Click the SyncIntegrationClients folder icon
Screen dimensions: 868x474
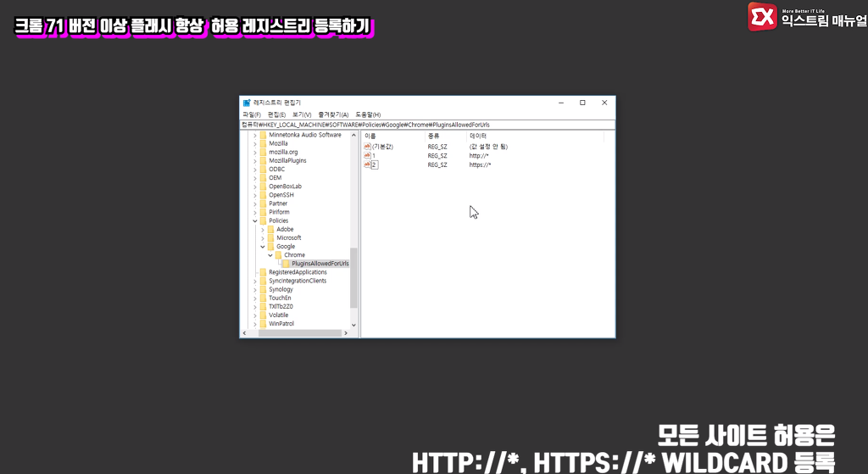[264, 281]
